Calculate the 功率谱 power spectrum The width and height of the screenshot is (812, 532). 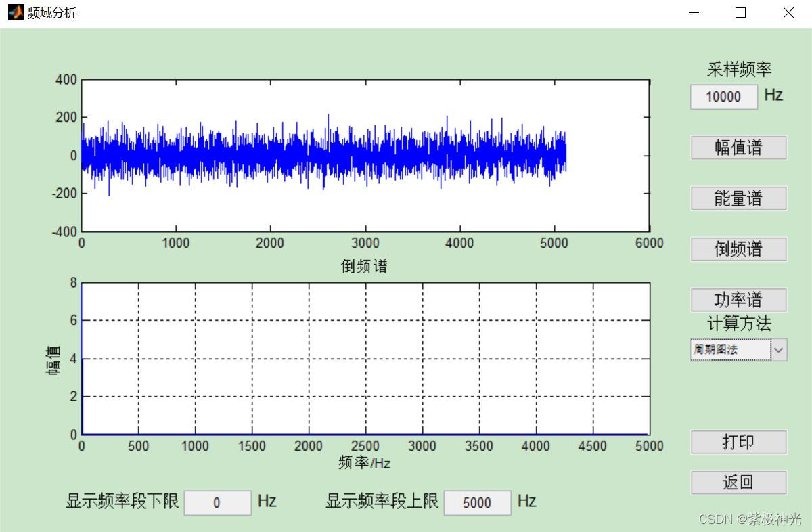[x=738, y=300]
